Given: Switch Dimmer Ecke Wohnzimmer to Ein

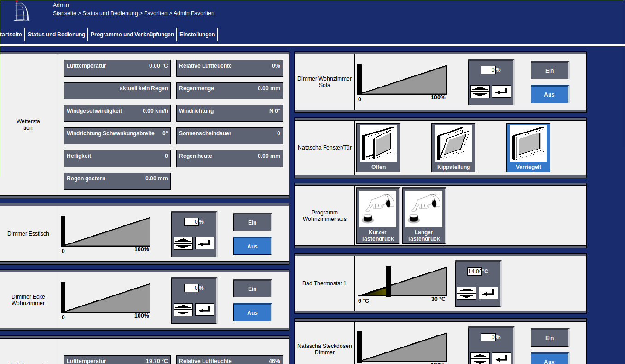Looking at the screenshot, I should (x=253, y=288).
